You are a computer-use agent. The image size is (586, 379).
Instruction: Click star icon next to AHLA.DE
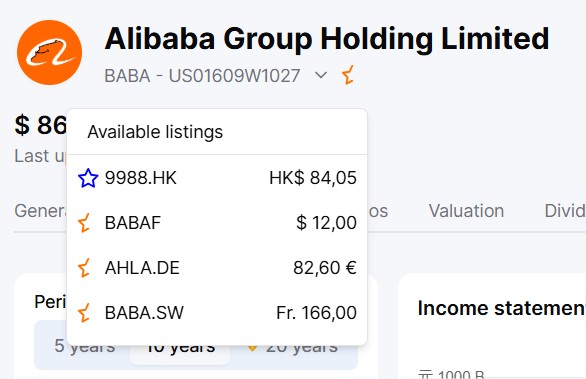pos(84,268)
